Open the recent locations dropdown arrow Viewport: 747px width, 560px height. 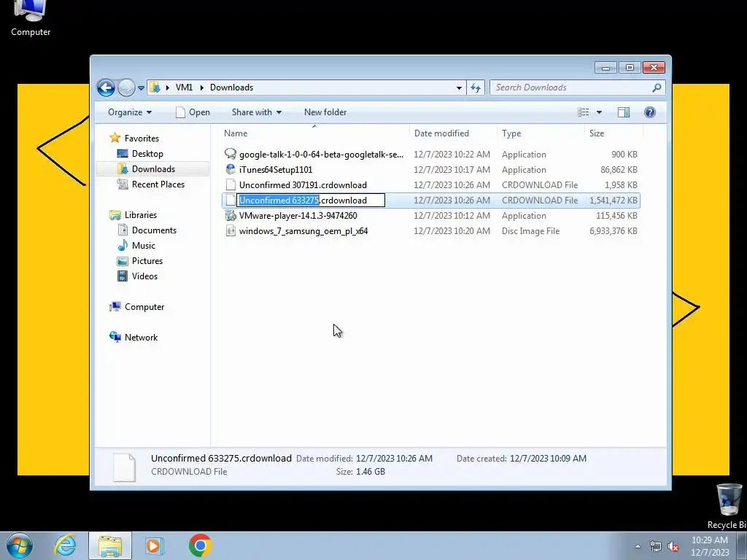pos(141,88)
